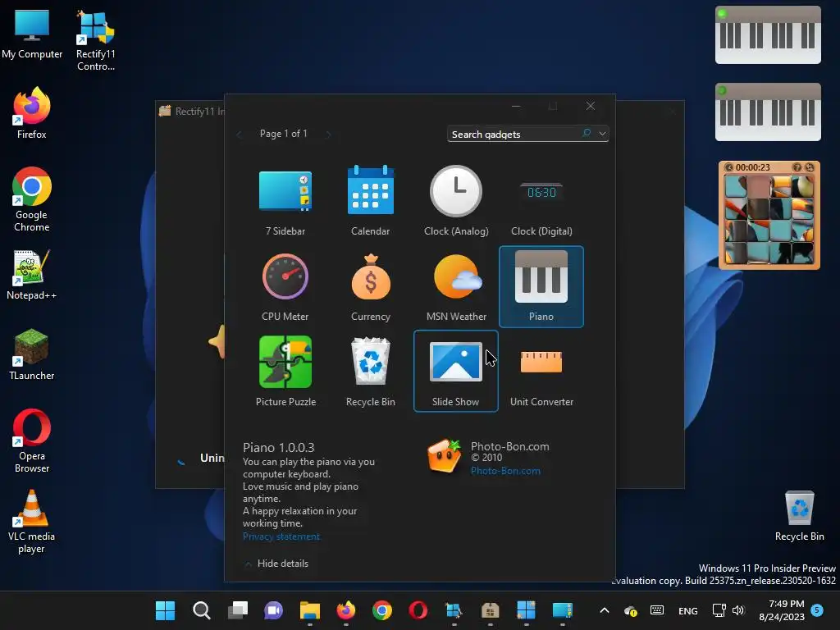
Task: Show hidden system tray icons chevron
Action: [x=605, y=610]
